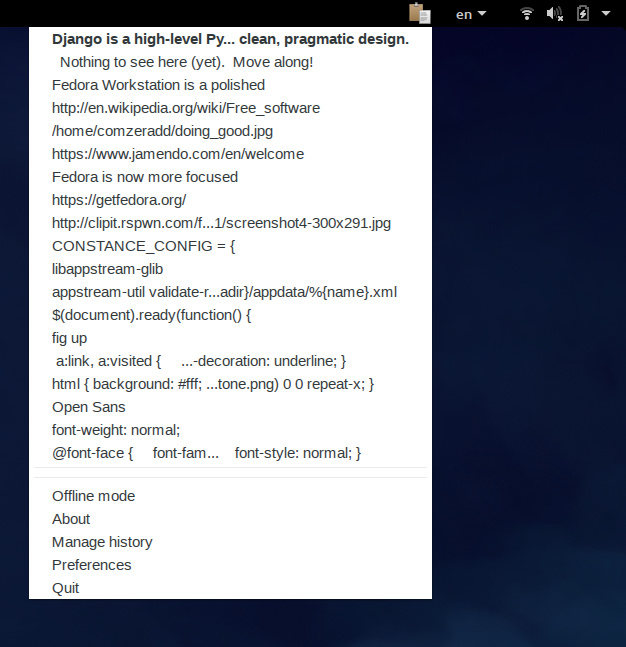This screenshot has height=647, width=626.
Task: Select the clipit.rspwn.com screenshot4 URL entry
Action: (230, 223)
